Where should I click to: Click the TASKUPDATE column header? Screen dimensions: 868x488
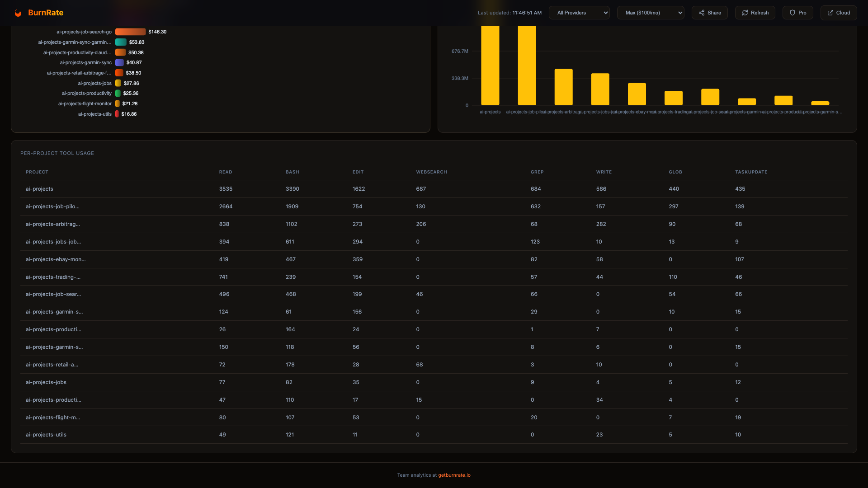[x=751, y=172]
